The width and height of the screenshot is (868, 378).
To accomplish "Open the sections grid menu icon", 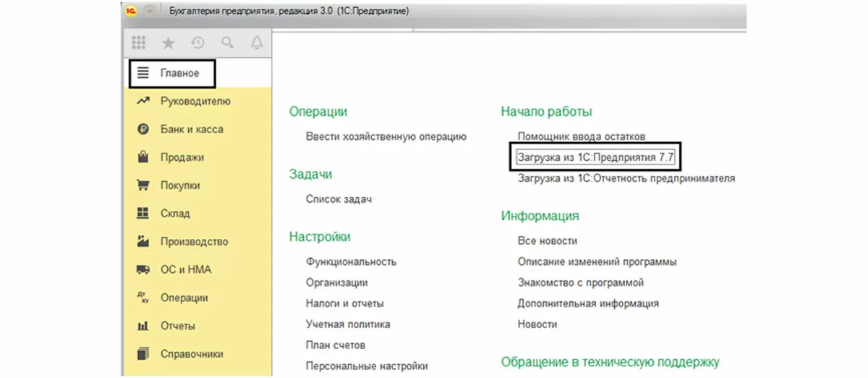I will 139,43.
